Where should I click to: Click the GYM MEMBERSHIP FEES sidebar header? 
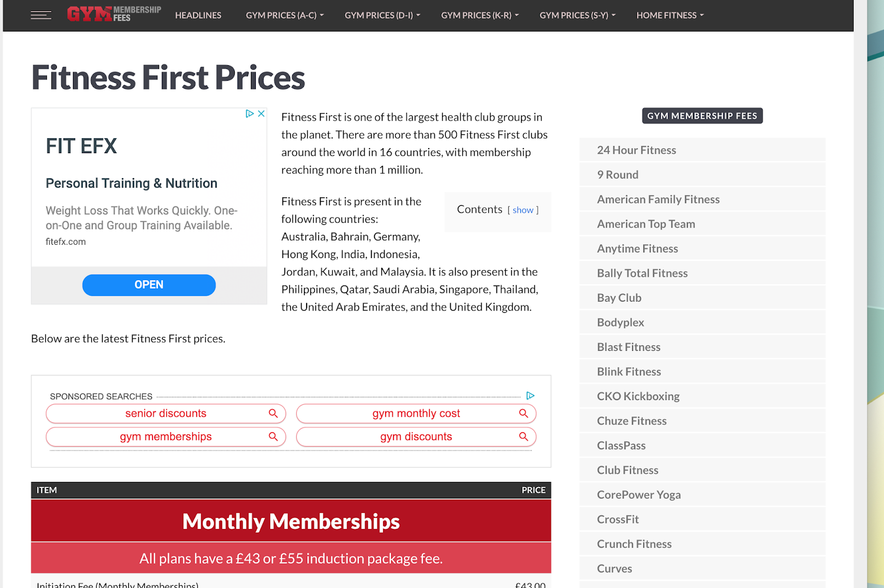click(702, 116)
